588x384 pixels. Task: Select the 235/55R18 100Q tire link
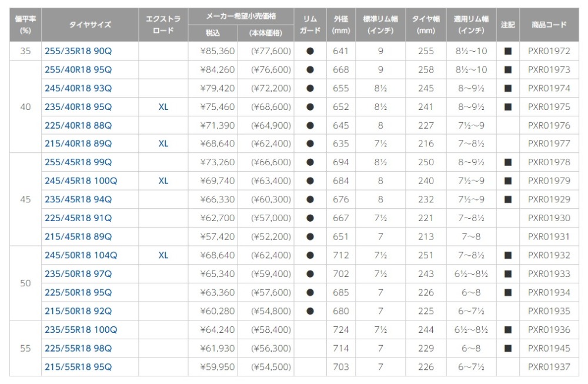click(x=81, y=330)
